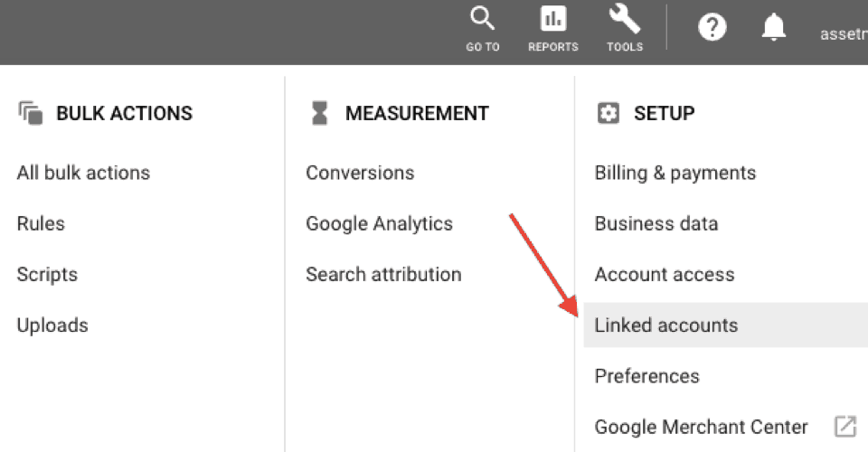Click the Bulk Actions stacked pages icon
Screen dimensions: 868x452
(31, 113)
